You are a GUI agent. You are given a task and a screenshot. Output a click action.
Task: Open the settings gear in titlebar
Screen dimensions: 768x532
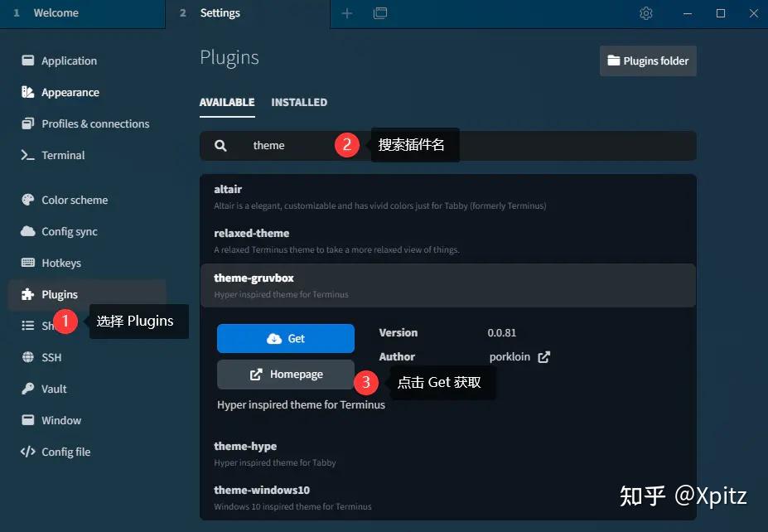[x=645, y=13]
